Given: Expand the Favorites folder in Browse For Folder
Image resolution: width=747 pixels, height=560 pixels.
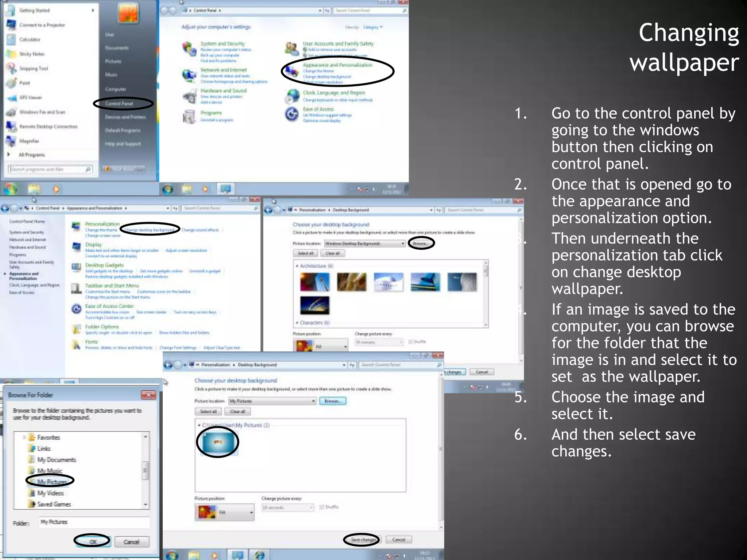Looking at the screenshot, I should 24,437.
